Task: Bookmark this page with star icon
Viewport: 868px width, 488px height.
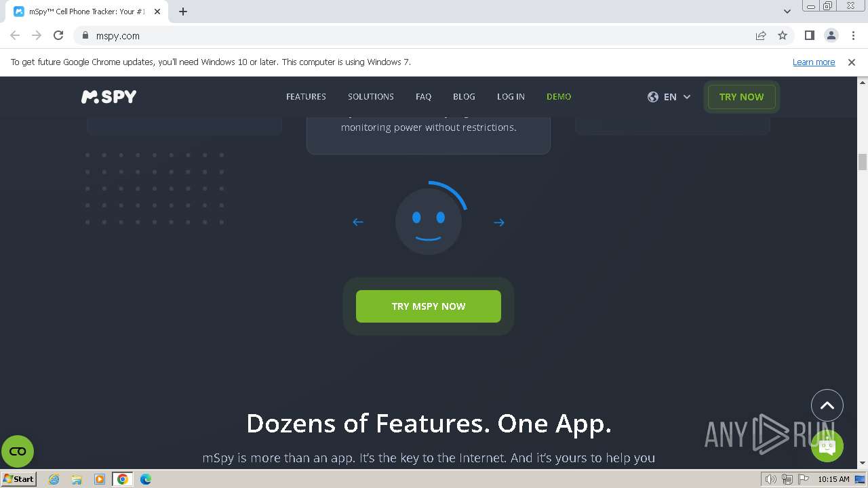Action: (783, 36)
